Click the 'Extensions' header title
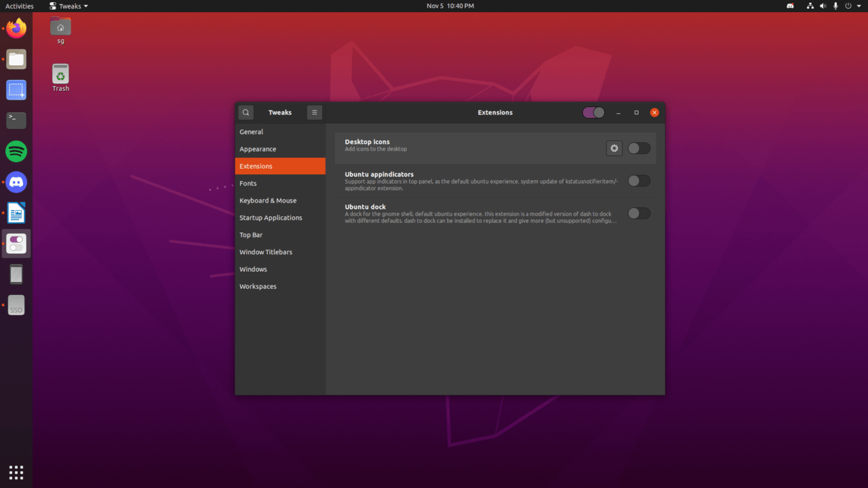 [x=496, y=113]
